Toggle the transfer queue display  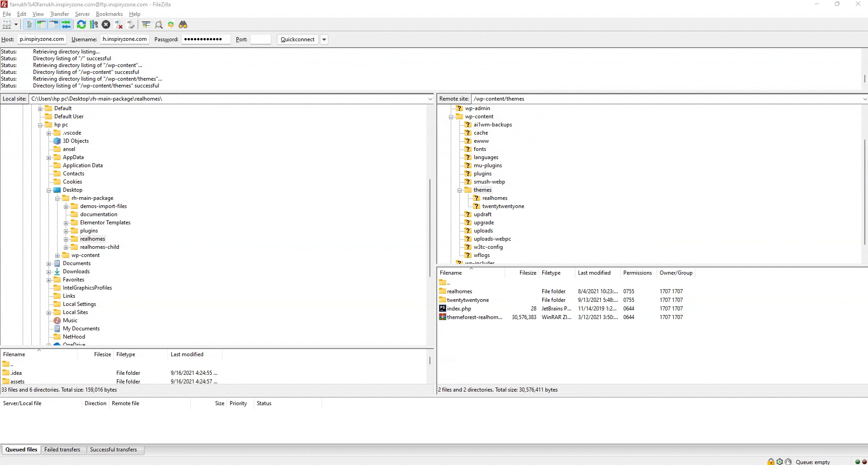66,24
